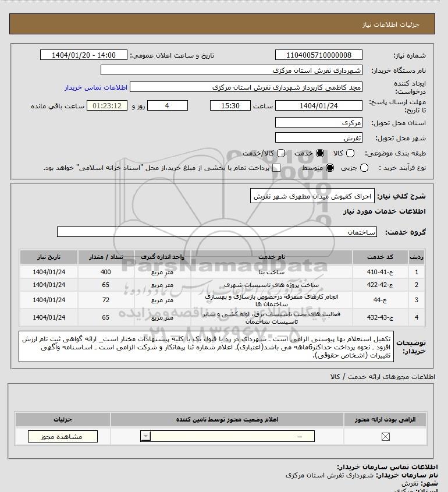Viewport: 448px width, 492px height.
Task: Toggle the الزامی بودن ارائه مجوز checkbox
Action: pyautogui.click(x=386, y=437)
